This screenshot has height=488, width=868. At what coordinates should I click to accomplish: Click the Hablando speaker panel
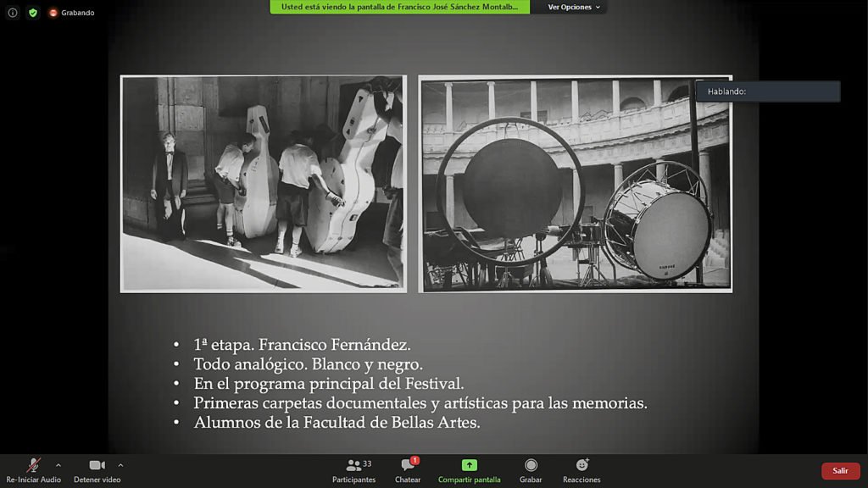[x=767, y=91]
